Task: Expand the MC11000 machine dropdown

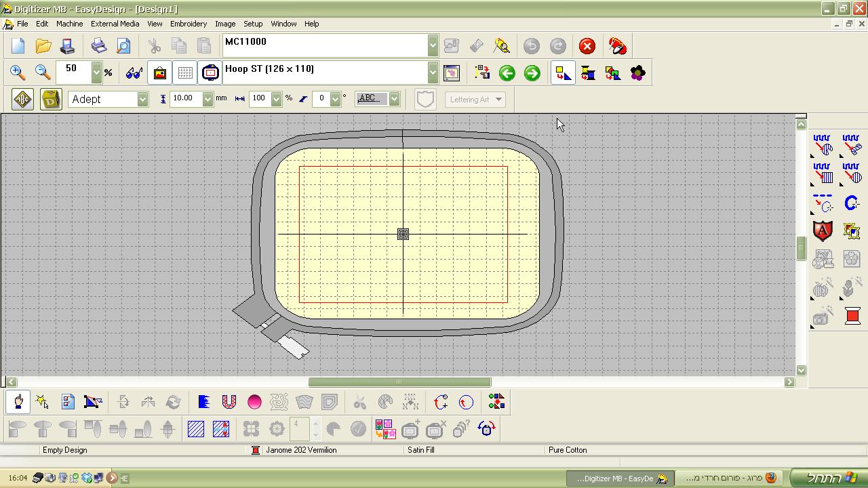Action: (x=433, y=46)
